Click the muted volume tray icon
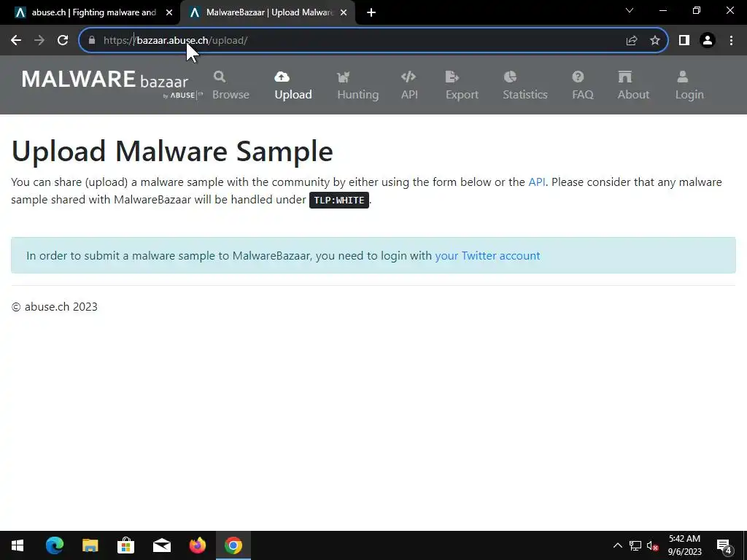747x560 pixels. (652, 545)
